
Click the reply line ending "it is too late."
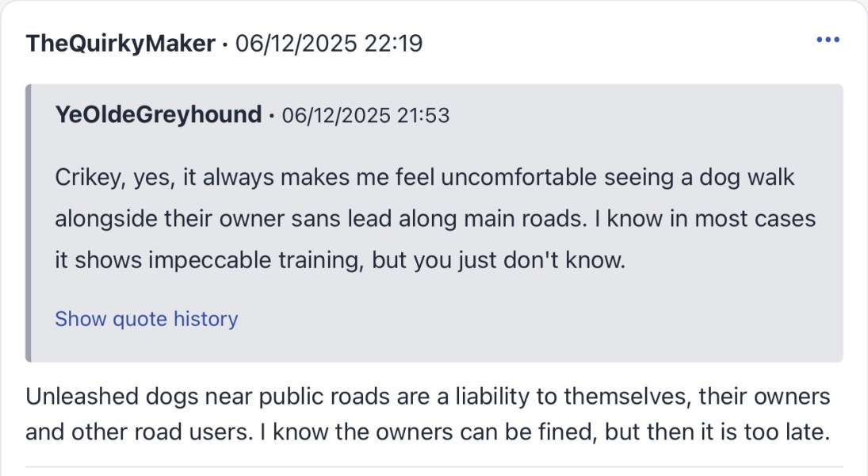point(428,433)
